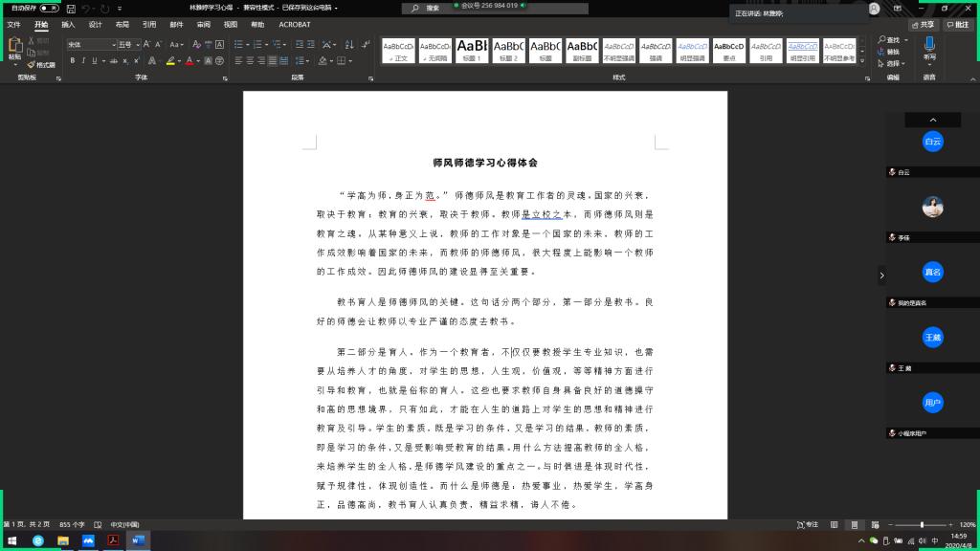This screenshot has width=980, height=551.
Task: Toggle italic formatting
Action: [83, 61]
